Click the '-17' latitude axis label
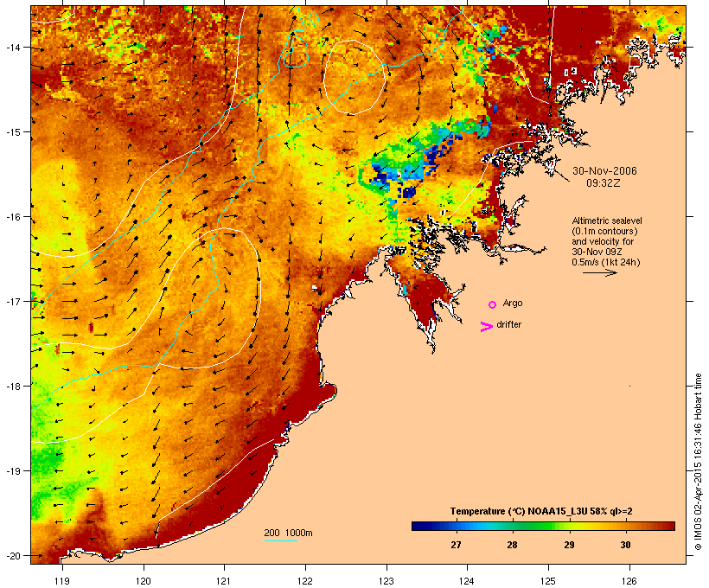Screen dimensions: 709x588 click(x=13, y=301)
